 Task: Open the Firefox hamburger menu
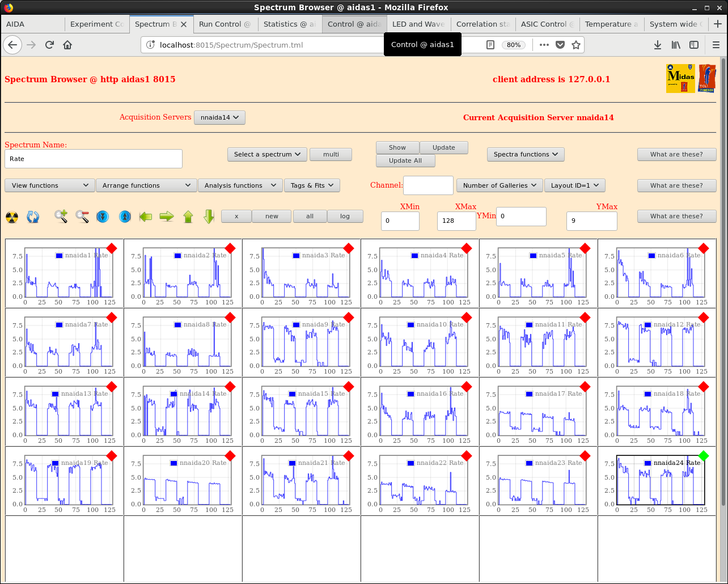(x=716, y=45)
